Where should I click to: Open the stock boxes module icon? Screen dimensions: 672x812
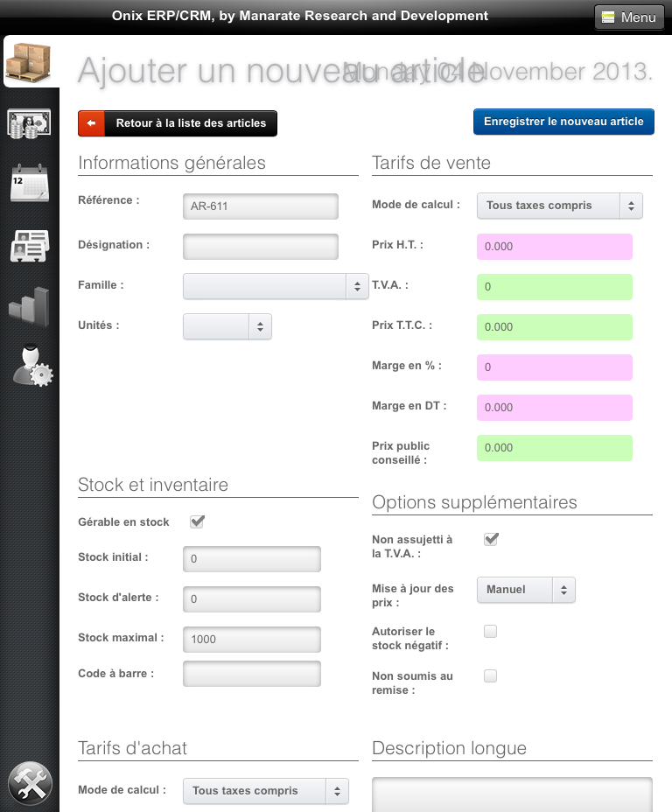point(29,63)
